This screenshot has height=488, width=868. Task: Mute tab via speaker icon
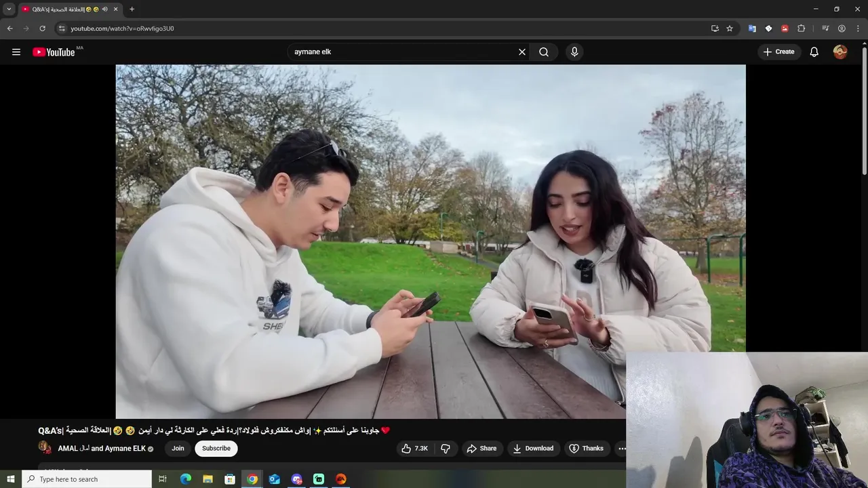point(104,9)
